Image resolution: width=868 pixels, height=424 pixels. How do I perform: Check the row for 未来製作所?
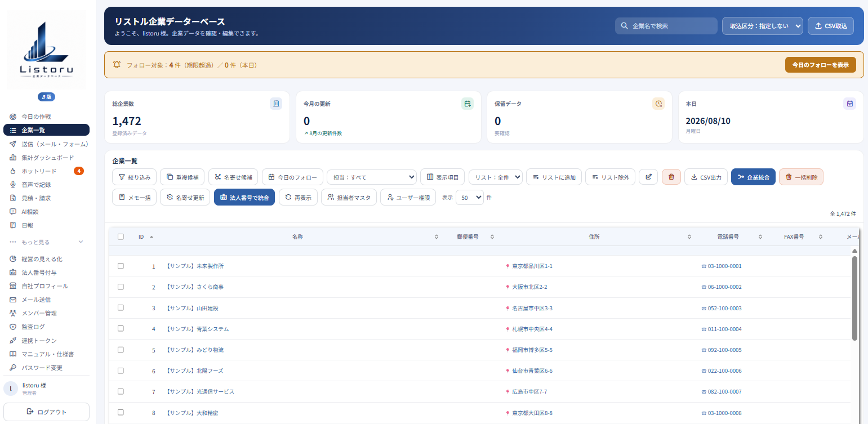(x=121, y=266)
